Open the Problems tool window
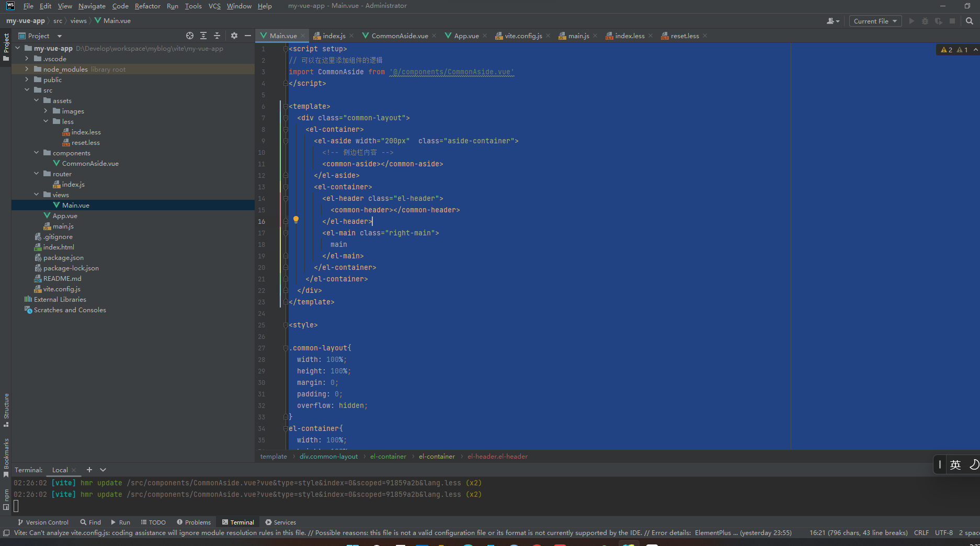The image size is (980, 546). [x=193, y=522]
